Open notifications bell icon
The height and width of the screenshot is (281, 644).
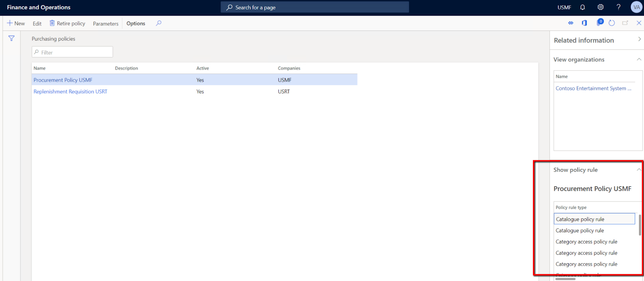(582, 7)
